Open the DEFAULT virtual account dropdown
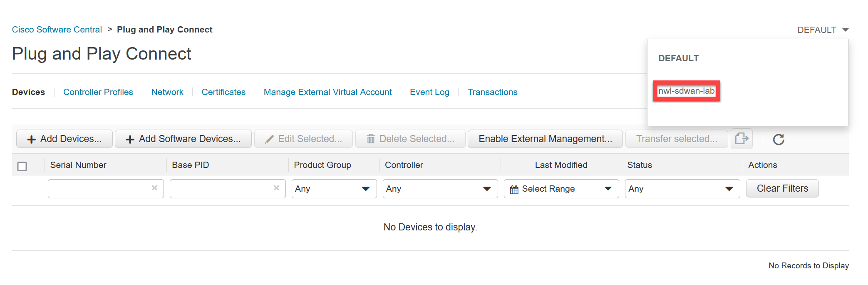The height and width of the screenshot is (285, 868). coord(823,30)
